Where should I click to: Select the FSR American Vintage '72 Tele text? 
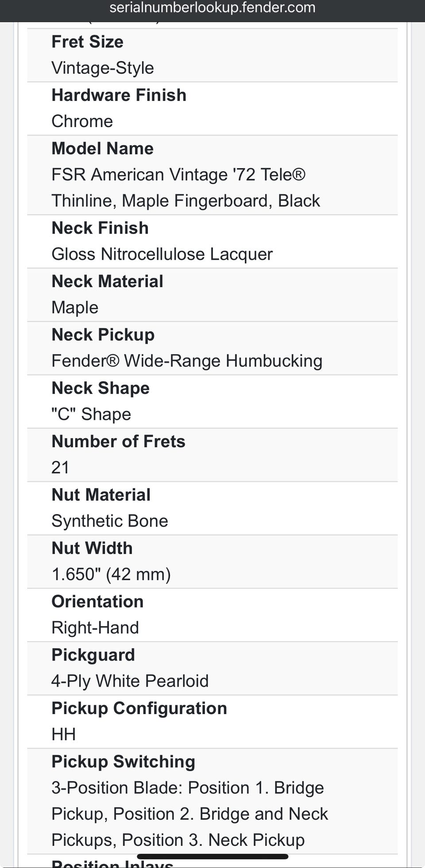(x=178, y=175)
